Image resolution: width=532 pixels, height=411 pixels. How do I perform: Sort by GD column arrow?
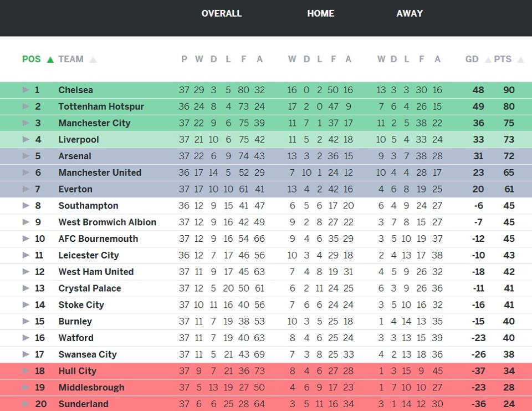488,60
